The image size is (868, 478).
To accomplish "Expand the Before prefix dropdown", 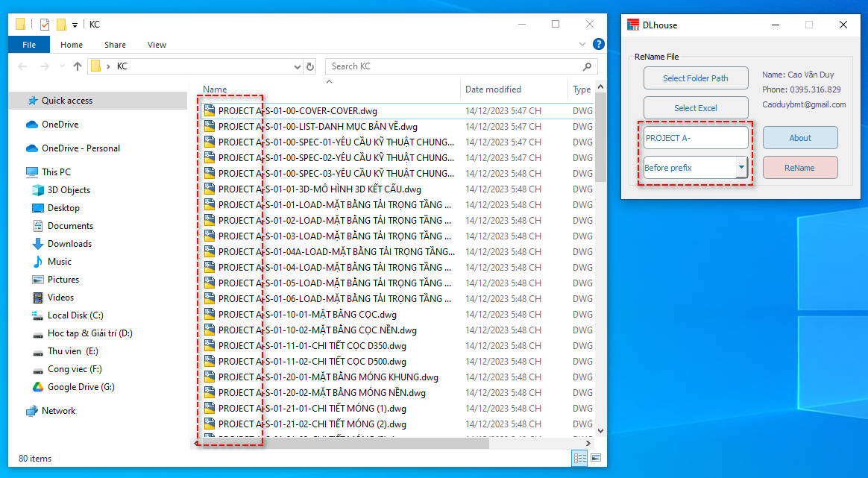I will tap(740, 168).
